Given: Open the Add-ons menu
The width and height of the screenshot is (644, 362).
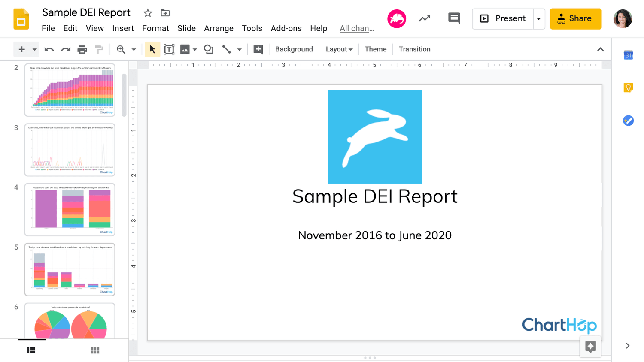Looking at the screenshot, I should tap(286, 28).
